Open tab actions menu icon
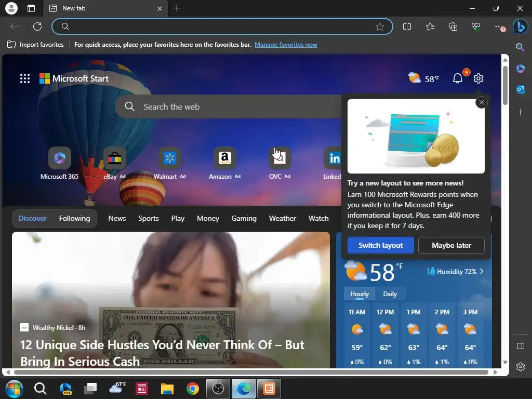Image resolution: width=532 pixels, height=399 pixels. tap(31, 8)
